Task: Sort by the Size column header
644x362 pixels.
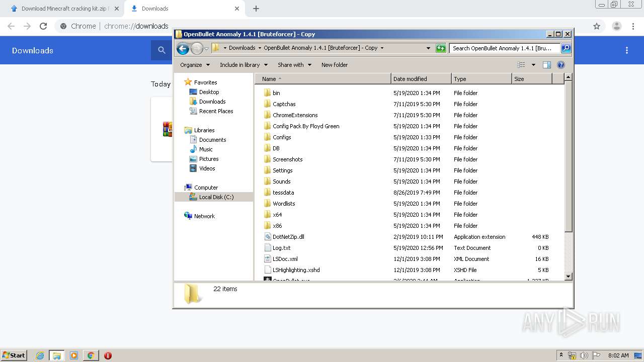Action: click(x=532, y=79)
